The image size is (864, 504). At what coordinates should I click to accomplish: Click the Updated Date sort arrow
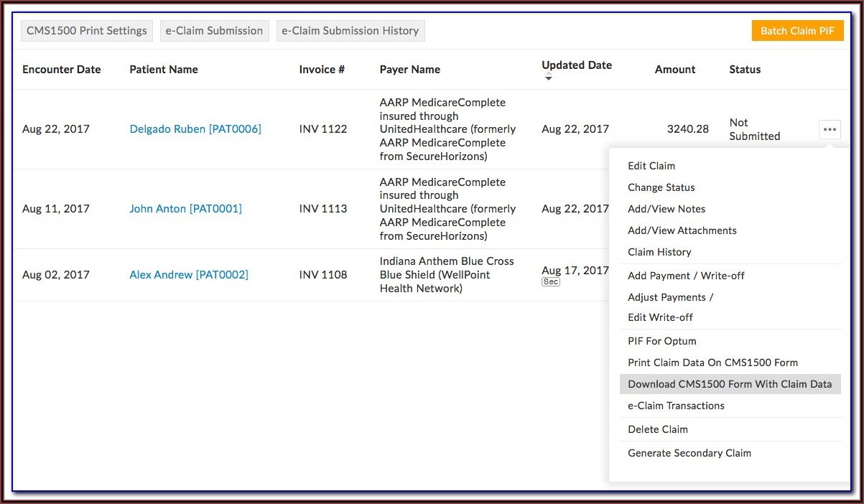(x=549, y=78)
